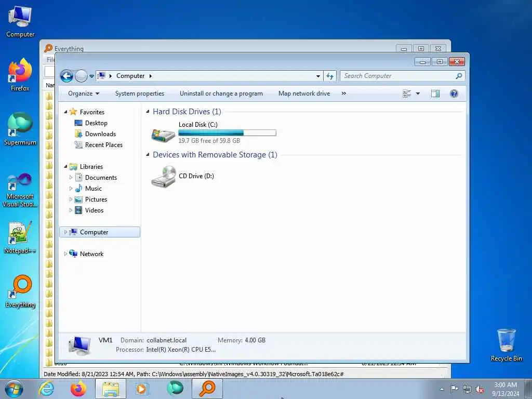Open Downloads under Favorites
Image resolution: width=532 pixels, height=399 pixels.
100,134
